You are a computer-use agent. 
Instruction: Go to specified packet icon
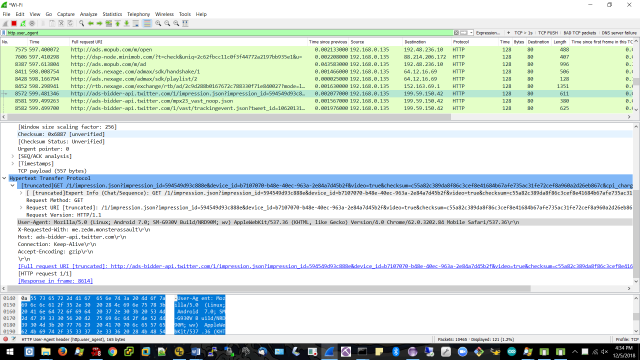click(109, 24)
